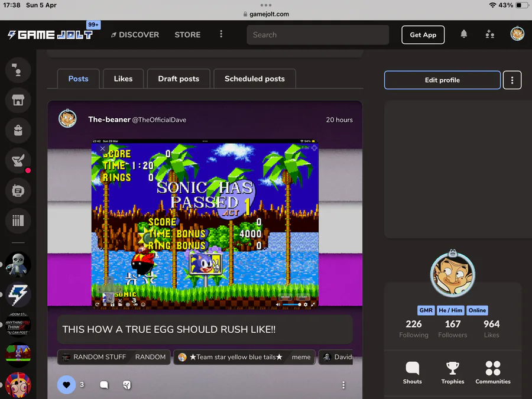This screenshot has width=532, height=399.
Task: Switch to the Likes tab
Action: [x=123, y=79]
